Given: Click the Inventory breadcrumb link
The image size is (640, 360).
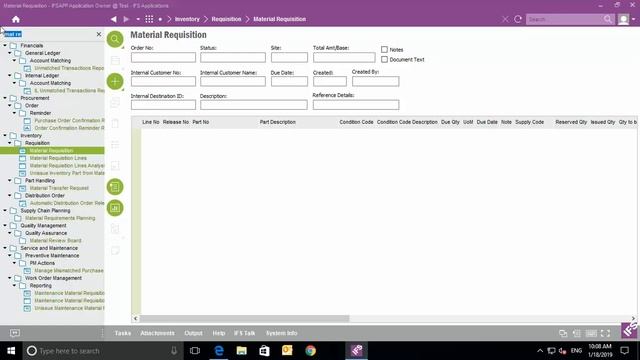Looking at the screenshot, I should [187, 19].
